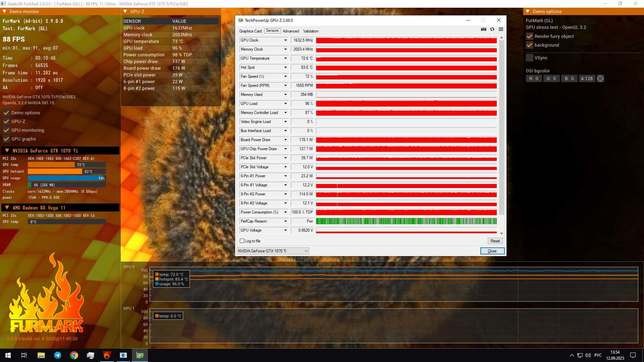Open the GPU-Z hamburger menu
Viewport: 644px width, 362px height.
pos(501,29)
